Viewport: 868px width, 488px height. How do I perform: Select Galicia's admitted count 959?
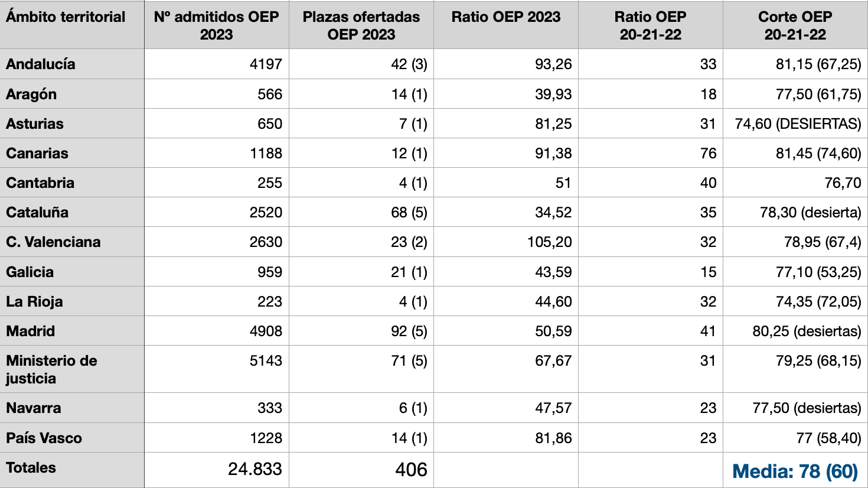[269, 272]
